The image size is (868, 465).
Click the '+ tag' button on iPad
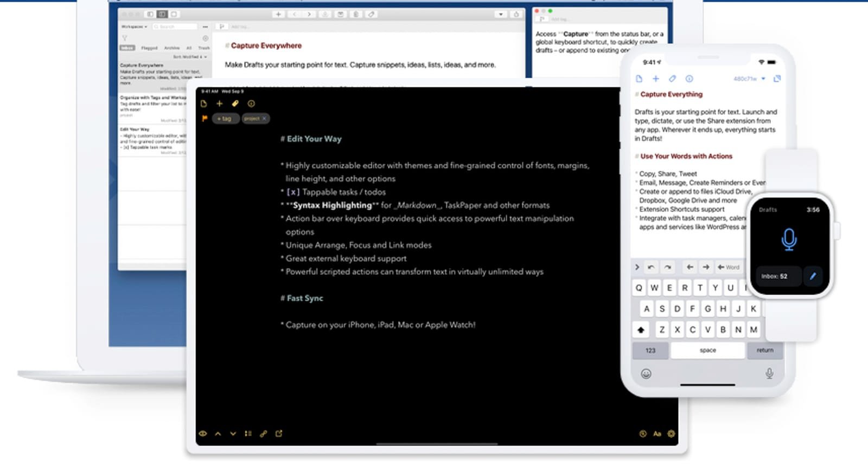click(225, 118)
